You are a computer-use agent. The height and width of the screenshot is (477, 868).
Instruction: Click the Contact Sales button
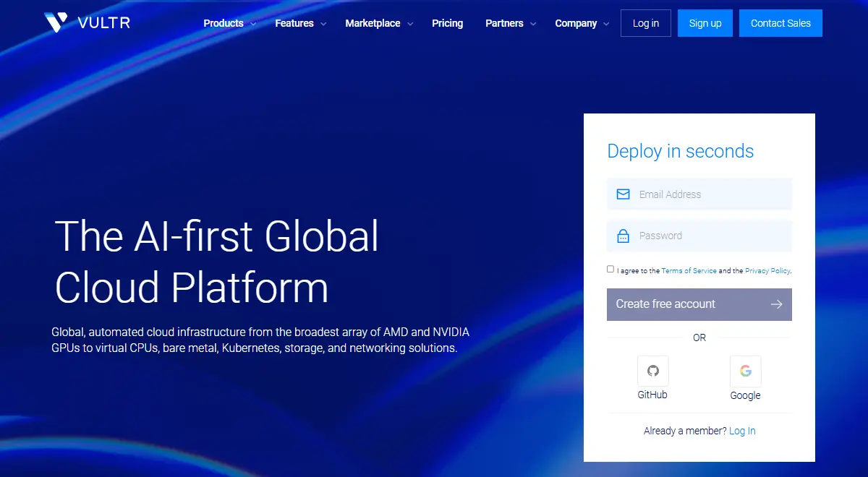(x=780, y=22)
